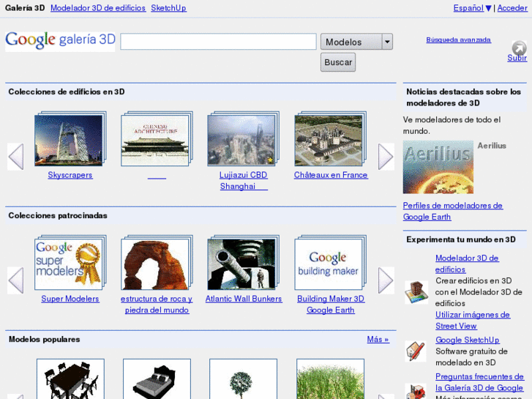Show next sponsored collections with right arrow
The image size is (532, 399).
coord(386,280)
